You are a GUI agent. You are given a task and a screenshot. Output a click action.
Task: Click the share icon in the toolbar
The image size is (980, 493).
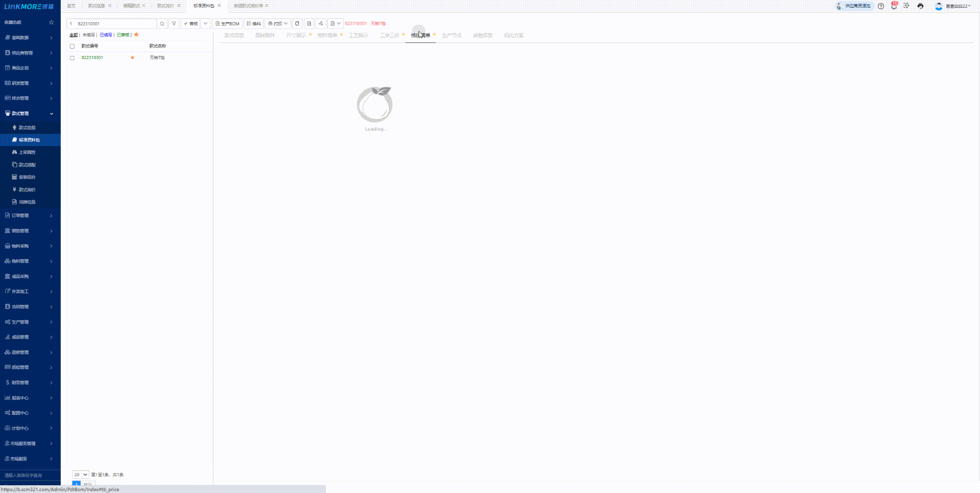click(x=321, y=24)
